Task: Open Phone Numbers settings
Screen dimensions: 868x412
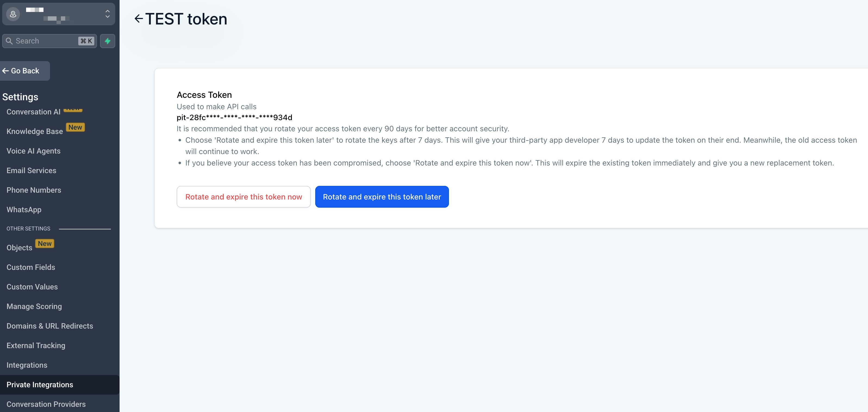Action: (34, 190)
